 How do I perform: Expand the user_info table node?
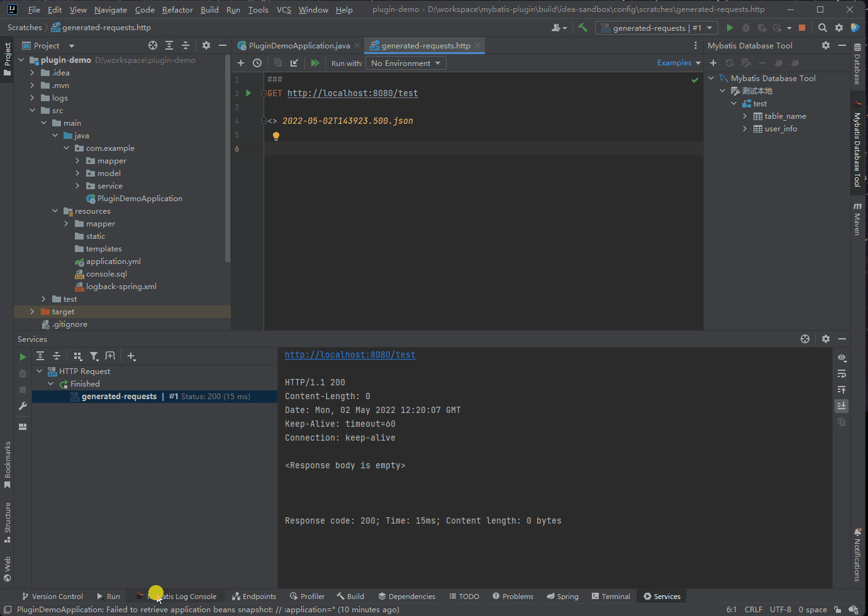tap(745, 129)
